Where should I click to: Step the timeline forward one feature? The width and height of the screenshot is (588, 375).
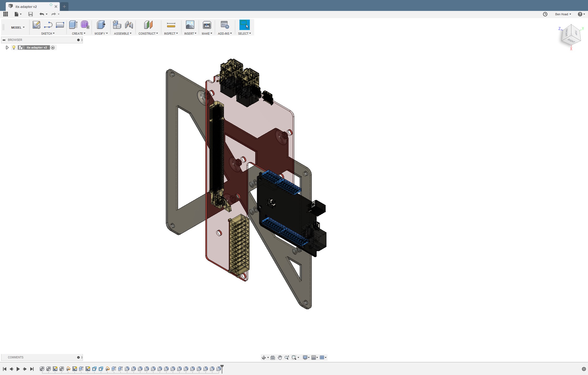pos(25,369)
